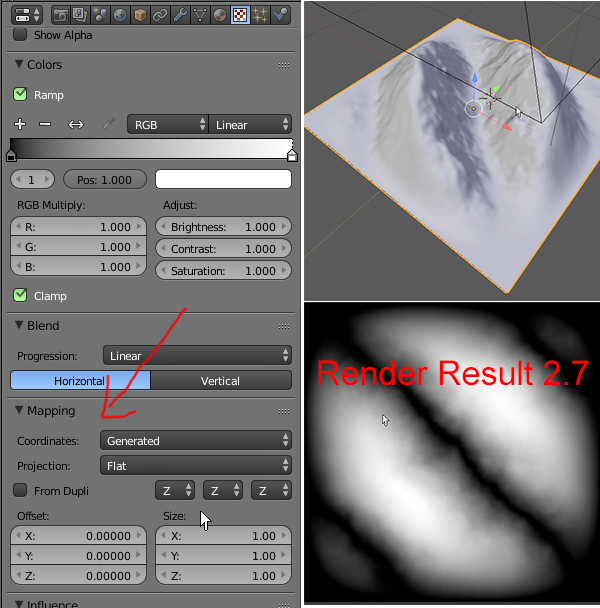Open the Coordinates Generated dropdown
Viewport: 600px width, 608px height.
point(196,440)
